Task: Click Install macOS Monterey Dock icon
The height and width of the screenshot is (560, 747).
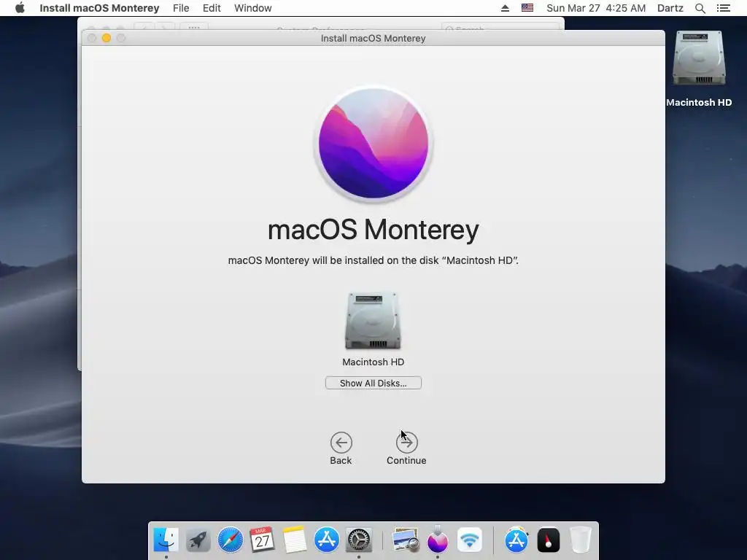Action: click(x=438, y=540)
